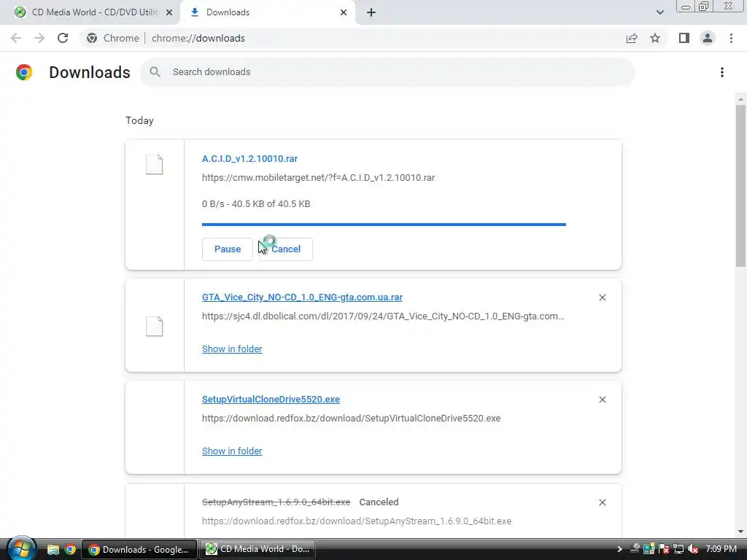Click the sjc4.dl.dbolical.com source URL text
This screenshot has height=560, width=747.
[x=383, y=316]
